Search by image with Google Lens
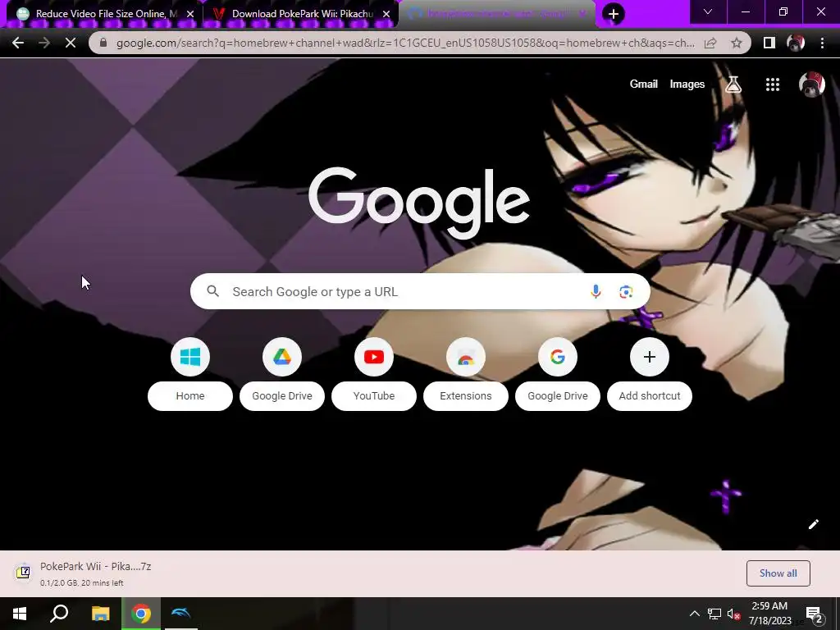The height and width of the screenshot is (630, 840). (626, 291)
